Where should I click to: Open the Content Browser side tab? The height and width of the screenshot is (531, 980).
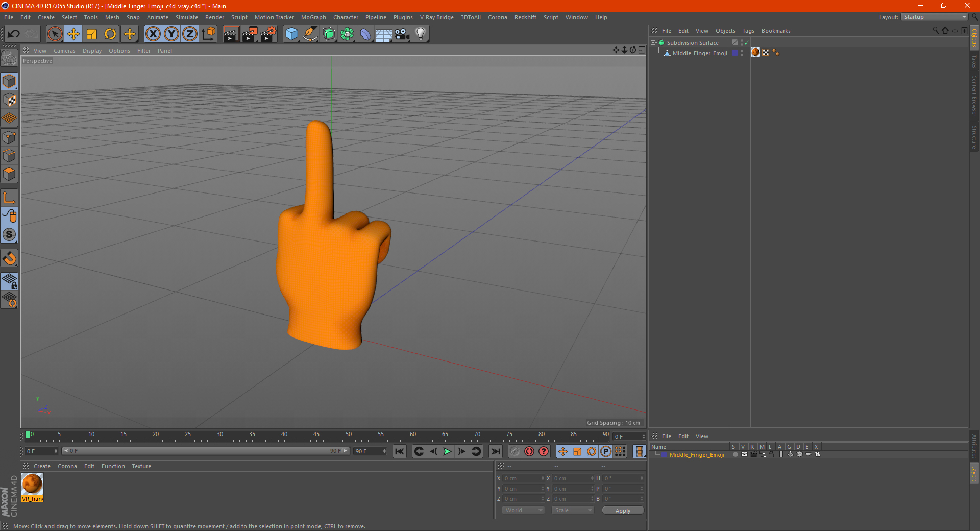tap(974, 96)
